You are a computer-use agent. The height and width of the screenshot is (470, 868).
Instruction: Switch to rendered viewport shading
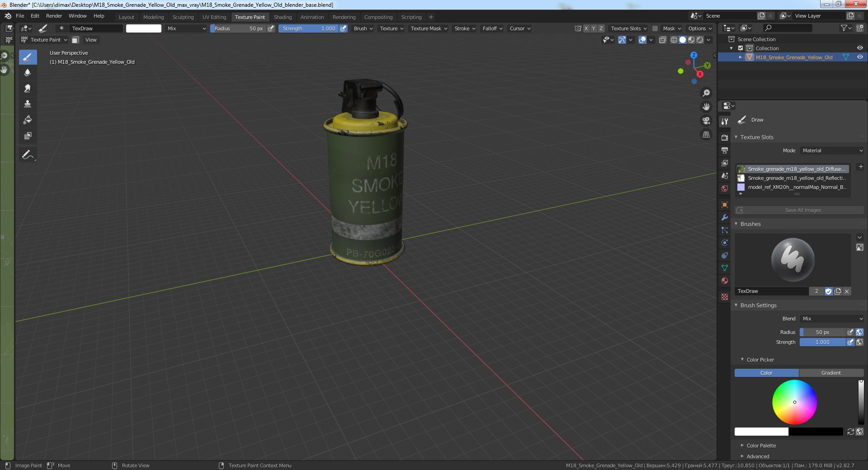coord(700,40)
